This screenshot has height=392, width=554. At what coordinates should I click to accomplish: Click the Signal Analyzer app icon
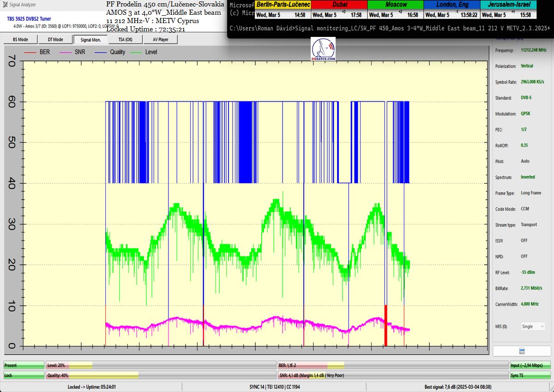coord(5,5)
